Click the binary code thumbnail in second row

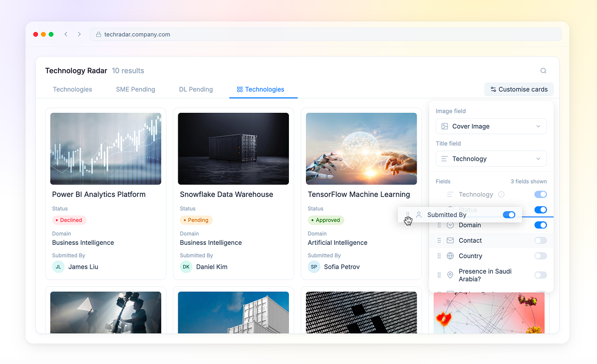point(361,312)
